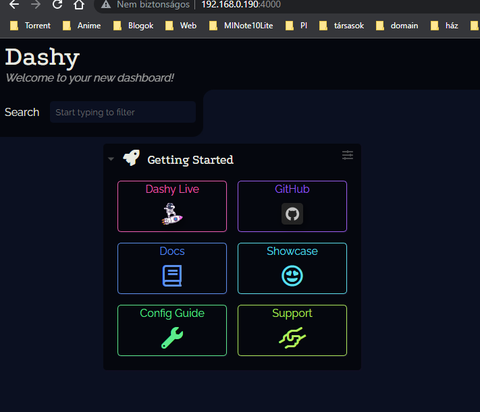Click the Support tile title
Screen dimensions: 480x412
pos(292,313)
